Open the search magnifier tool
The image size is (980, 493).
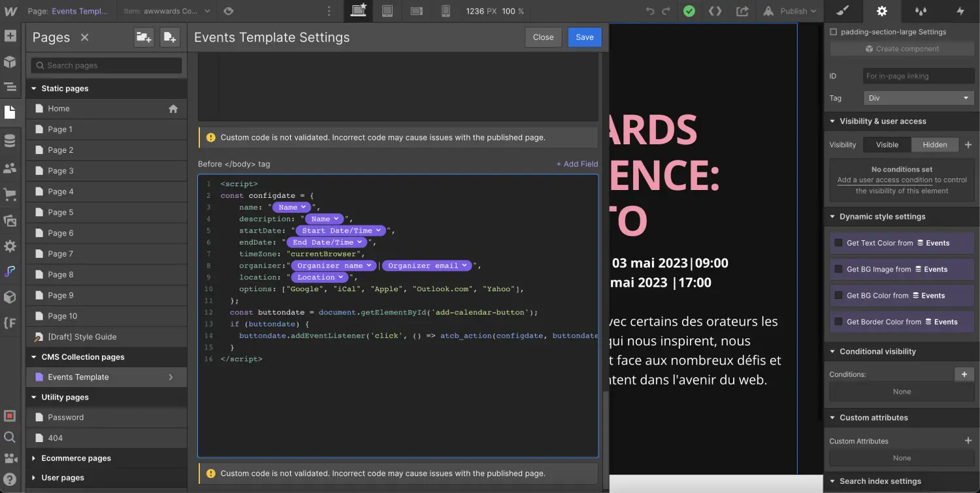coord(10,437)
